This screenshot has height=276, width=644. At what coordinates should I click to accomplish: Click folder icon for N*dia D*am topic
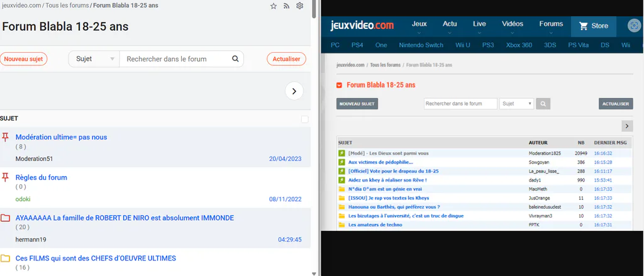341,189
